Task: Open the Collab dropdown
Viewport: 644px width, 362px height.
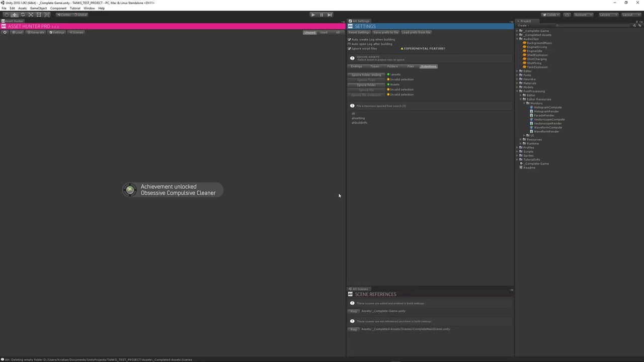Action: pos(550,15)
